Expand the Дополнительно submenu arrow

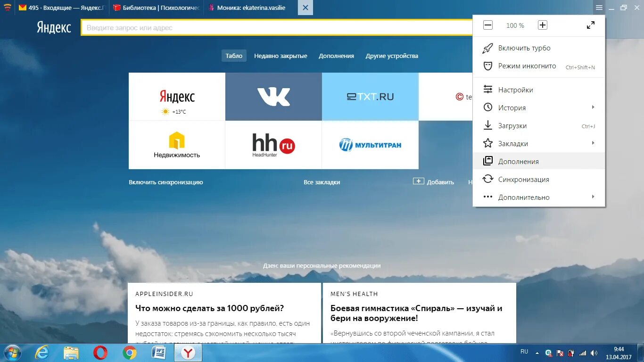pos(593,197)
